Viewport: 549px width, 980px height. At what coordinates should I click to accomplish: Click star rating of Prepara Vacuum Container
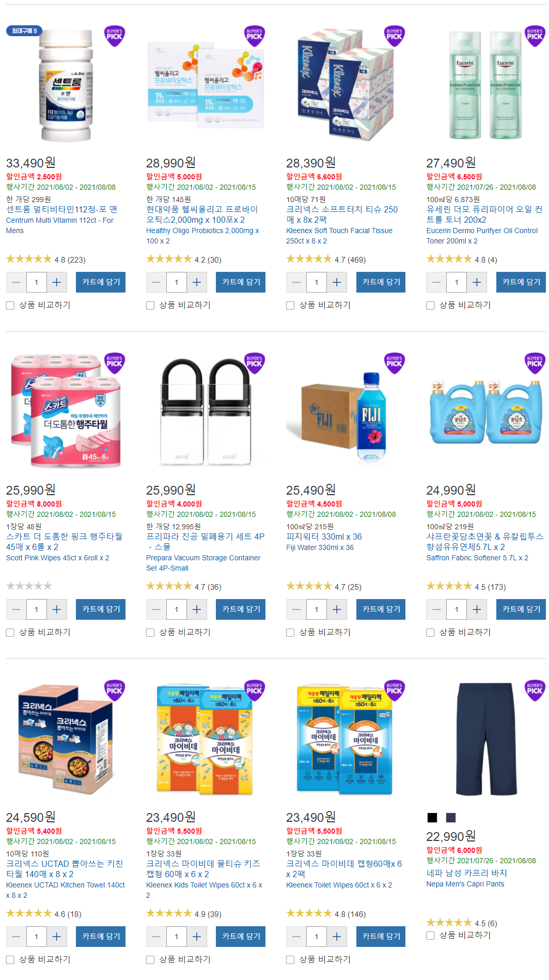169,586
